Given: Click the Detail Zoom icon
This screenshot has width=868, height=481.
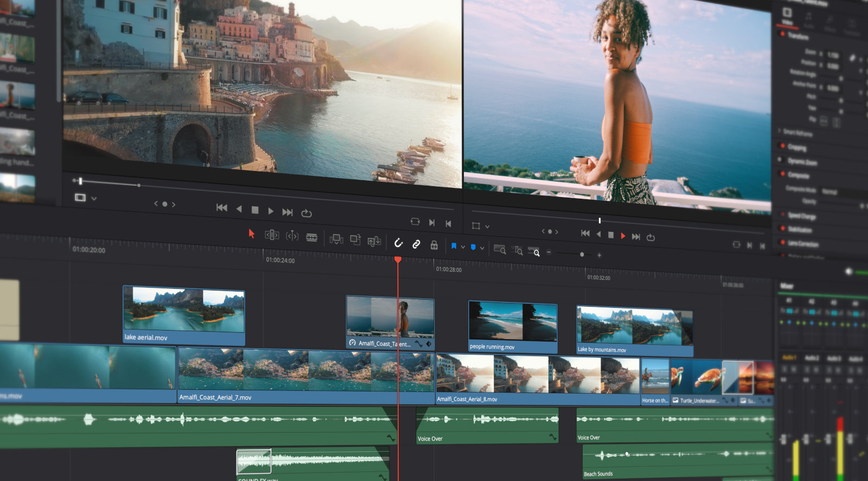Looking at the screenshot, I should coord(517,251).
